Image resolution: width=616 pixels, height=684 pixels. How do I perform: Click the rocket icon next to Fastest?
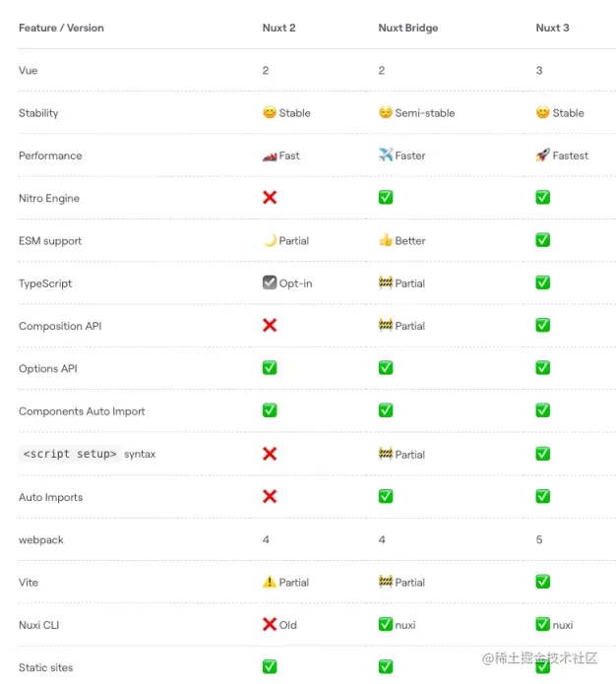pyautogui.click(x=542, y=155)
